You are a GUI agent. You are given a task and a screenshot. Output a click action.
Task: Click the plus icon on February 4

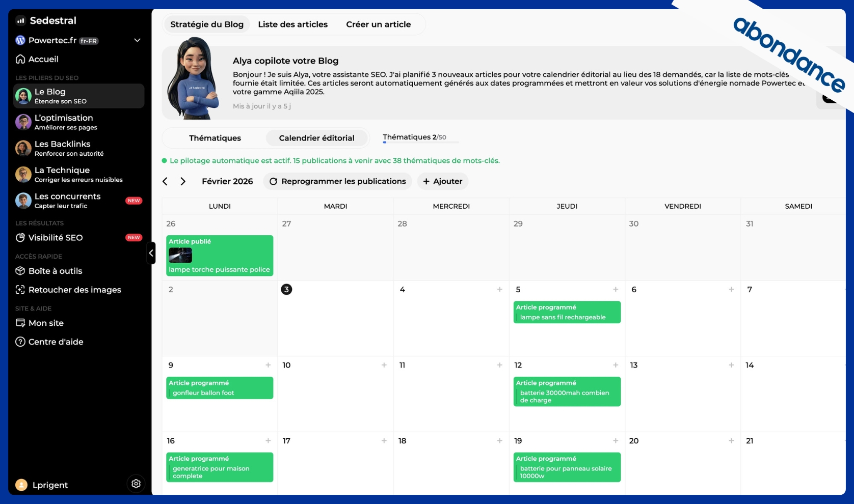tap(499, 289)
